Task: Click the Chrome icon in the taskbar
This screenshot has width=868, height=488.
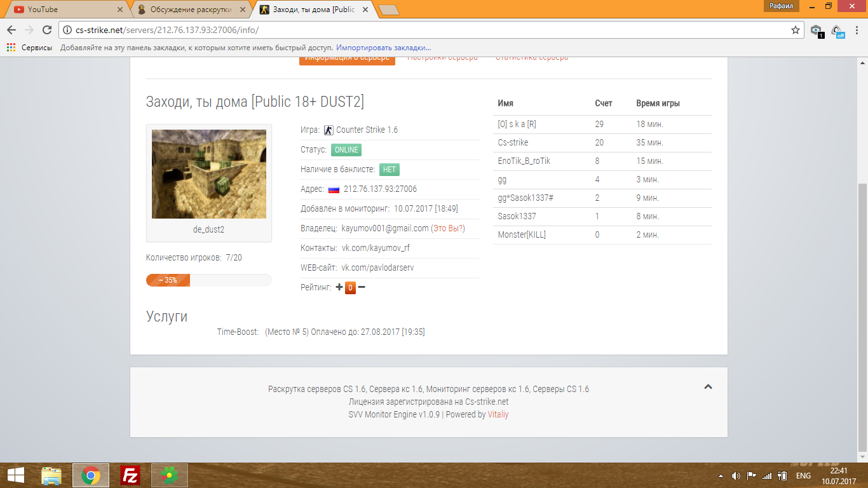Action: pos(91,475)
